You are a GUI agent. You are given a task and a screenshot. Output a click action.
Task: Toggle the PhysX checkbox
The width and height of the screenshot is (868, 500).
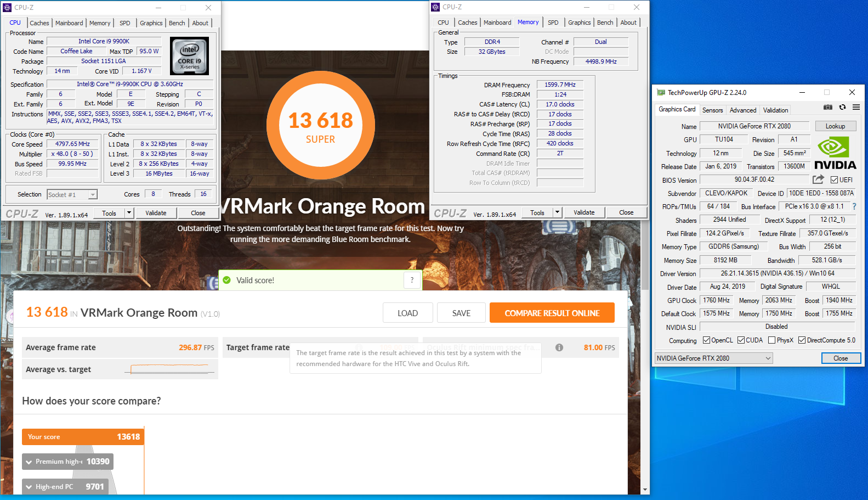click(x=771, y=340)
